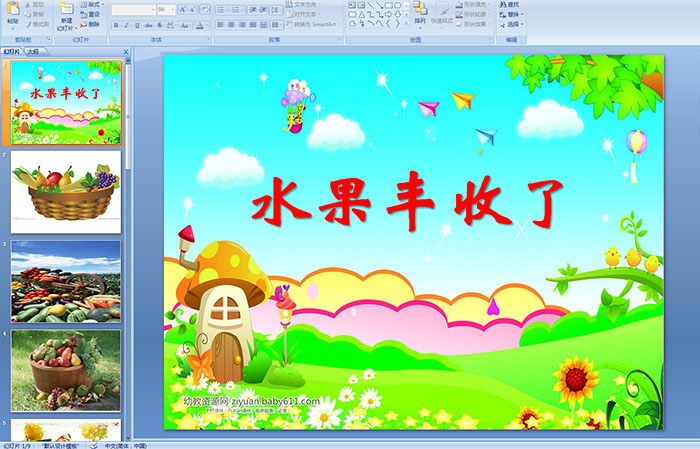Open the Select (选择) menu
The width and height of the screenshot is (700, 449).
point(511,24)
